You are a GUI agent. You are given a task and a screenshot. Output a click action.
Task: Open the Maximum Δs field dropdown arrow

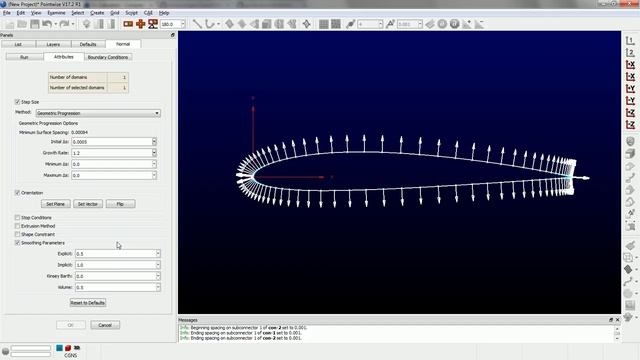[x=154, y=175]
